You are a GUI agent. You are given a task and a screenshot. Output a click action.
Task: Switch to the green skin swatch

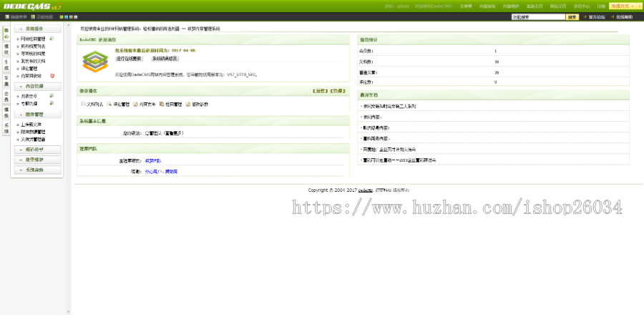pos(62,17)
